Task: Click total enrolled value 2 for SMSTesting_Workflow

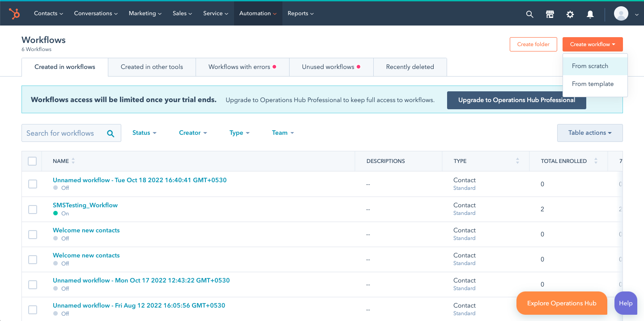Action: (542, 209)
